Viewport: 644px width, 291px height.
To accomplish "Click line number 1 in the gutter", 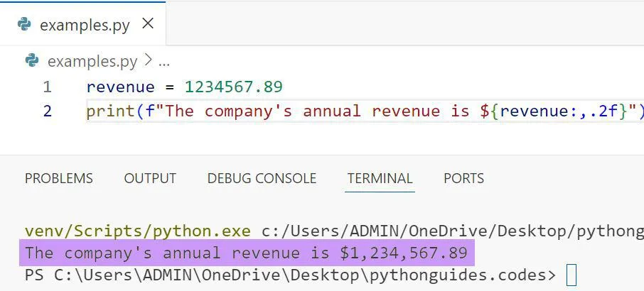I will (47, 87).
